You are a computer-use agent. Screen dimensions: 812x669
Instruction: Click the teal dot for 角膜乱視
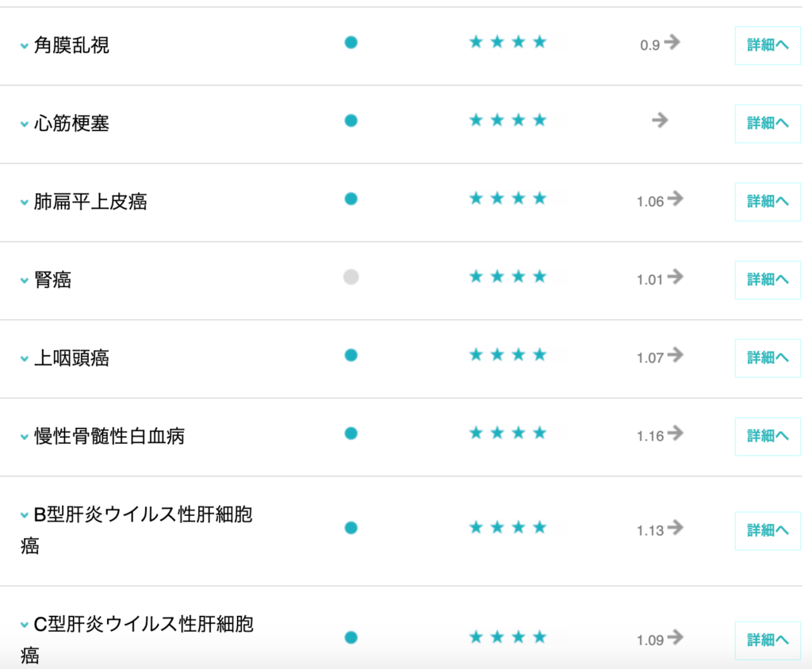[x=350, y=43]
